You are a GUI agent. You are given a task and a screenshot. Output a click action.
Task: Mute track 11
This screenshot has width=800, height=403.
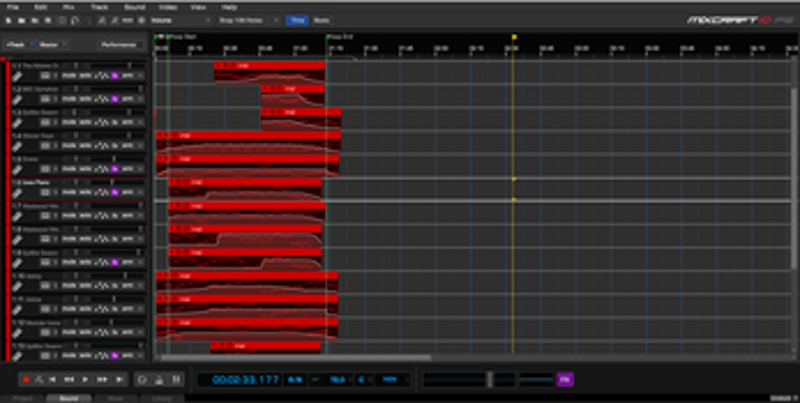(68, 309)
